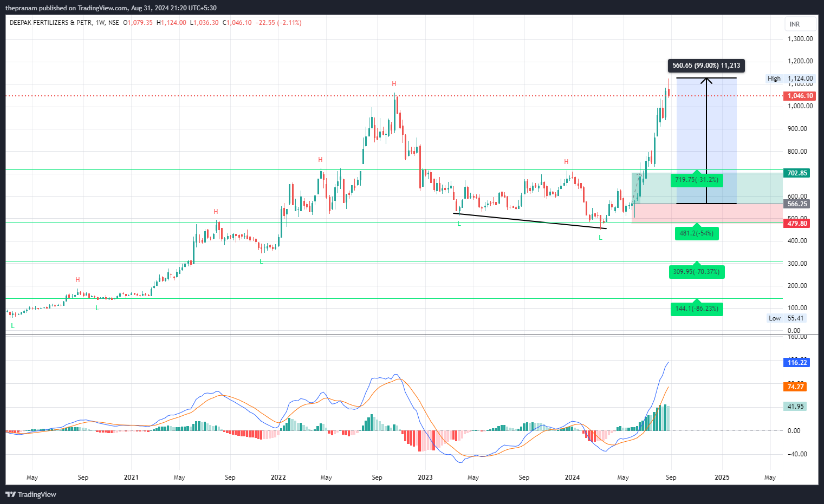
Task: Click the 144.1(-86.23%) green callout
Action: pyautogui.click(x=696, y=309)
